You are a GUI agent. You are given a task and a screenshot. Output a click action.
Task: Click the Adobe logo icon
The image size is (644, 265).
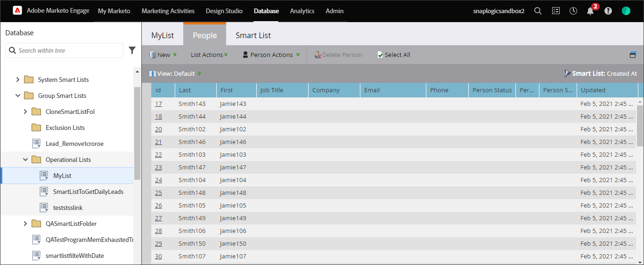pos(17,11)
